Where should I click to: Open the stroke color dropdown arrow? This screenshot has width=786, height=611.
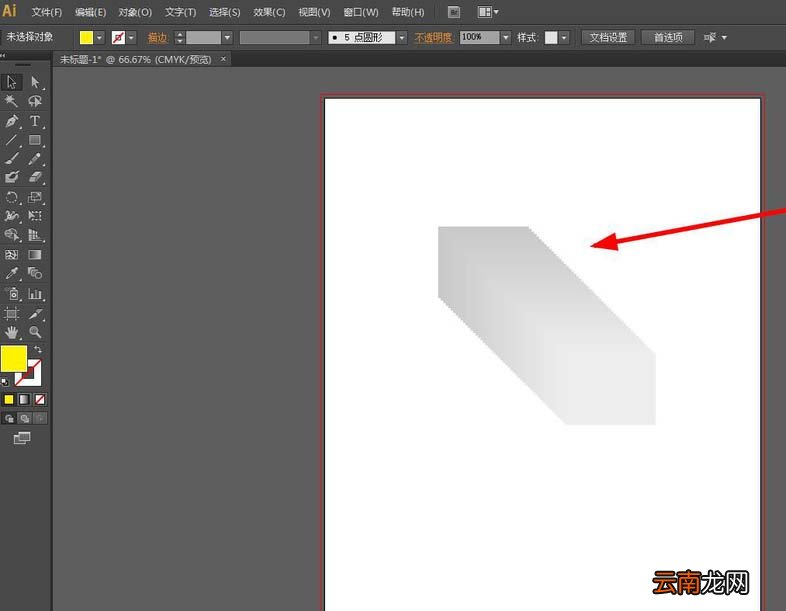click(131, 38)
